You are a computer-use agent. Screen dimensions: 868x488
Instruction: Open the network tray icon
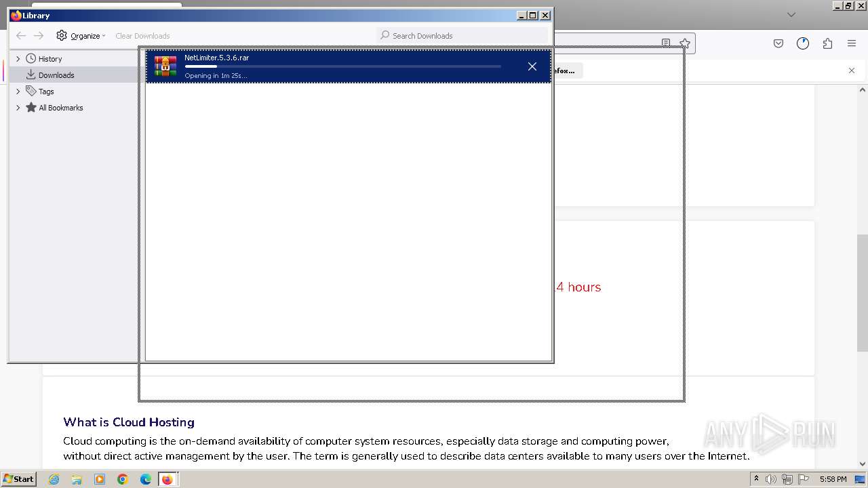787,479
